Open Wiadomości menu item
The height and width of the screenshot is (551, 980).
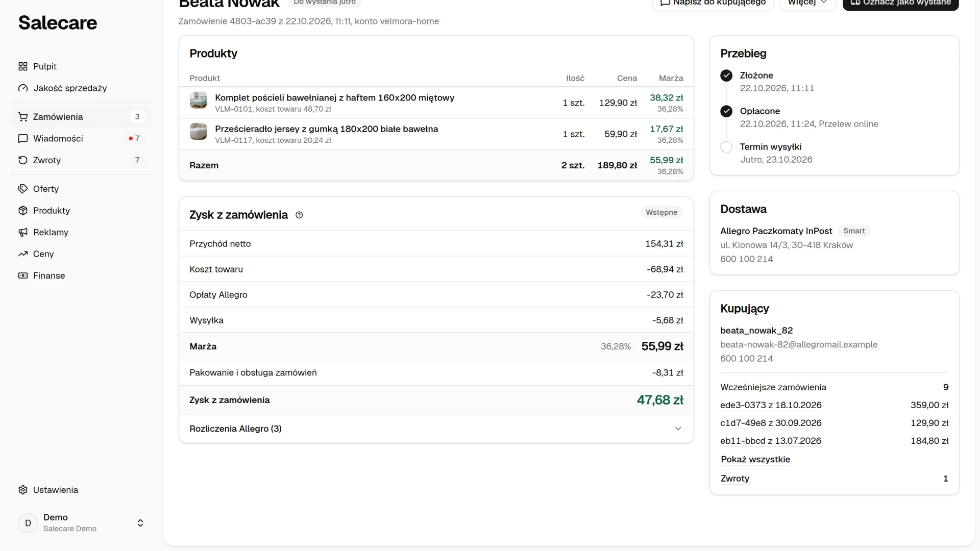[82, 138]
